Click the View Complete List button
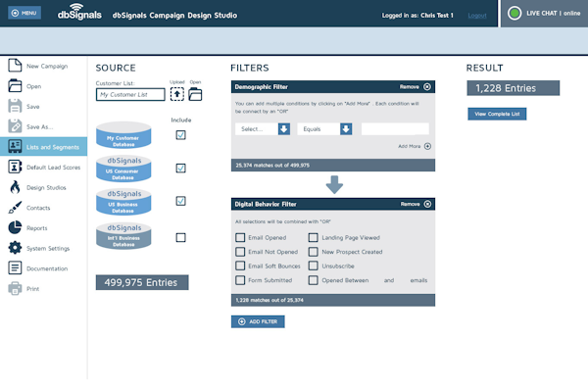Screen dimensions: 588x388 coord(497,114)
